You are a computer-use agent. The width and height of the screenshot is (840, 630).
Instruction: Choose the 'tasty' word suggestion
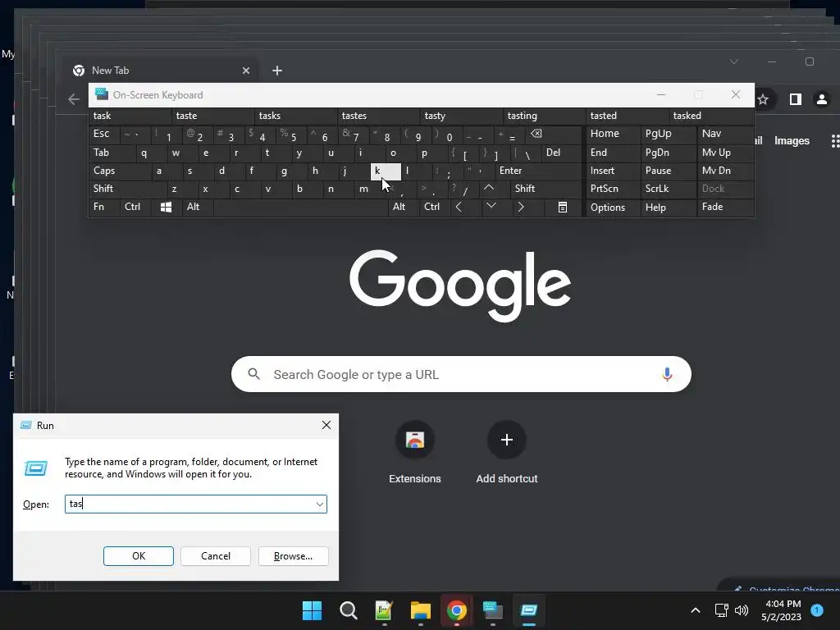coord(461,116)
